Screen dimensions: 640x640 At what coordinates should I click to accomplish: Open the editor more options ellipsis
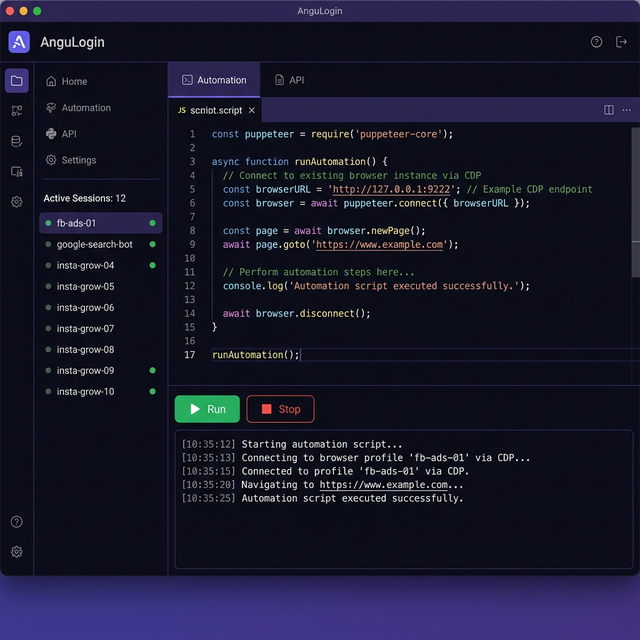pyautogui.click(x=627, y=110)
